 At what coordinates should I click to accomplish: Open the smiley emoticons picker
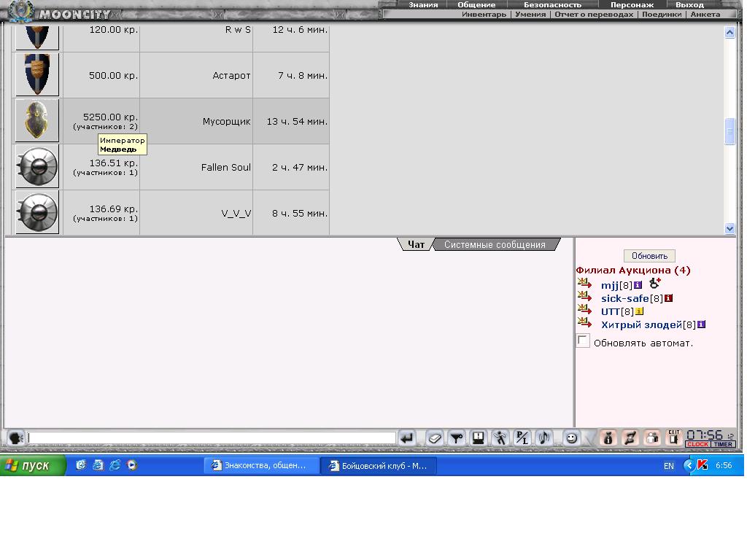[571, 438]
